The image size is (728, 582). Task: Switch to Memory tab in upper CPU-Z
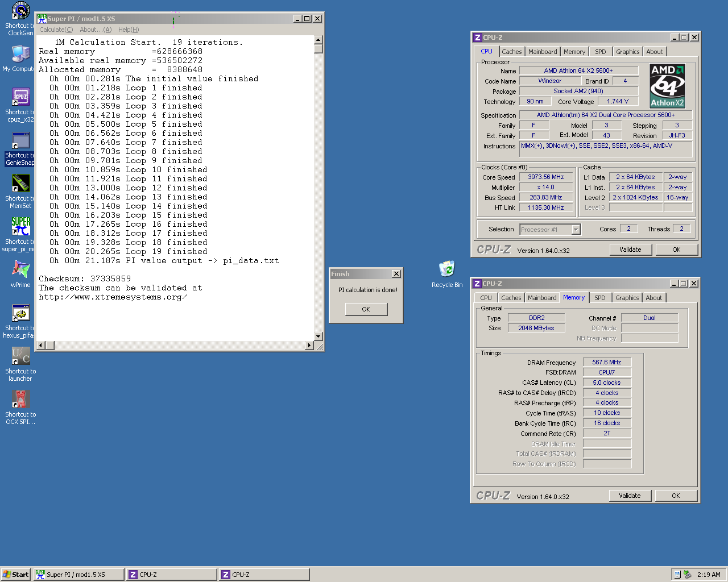[574, 52]
